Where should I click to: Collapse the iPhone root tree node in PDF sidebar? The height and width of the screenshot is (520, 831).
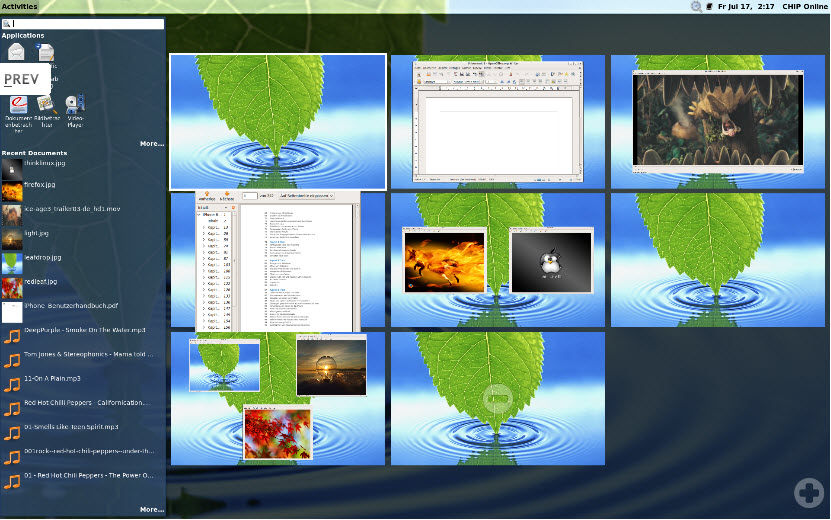[x=199, y=215]
